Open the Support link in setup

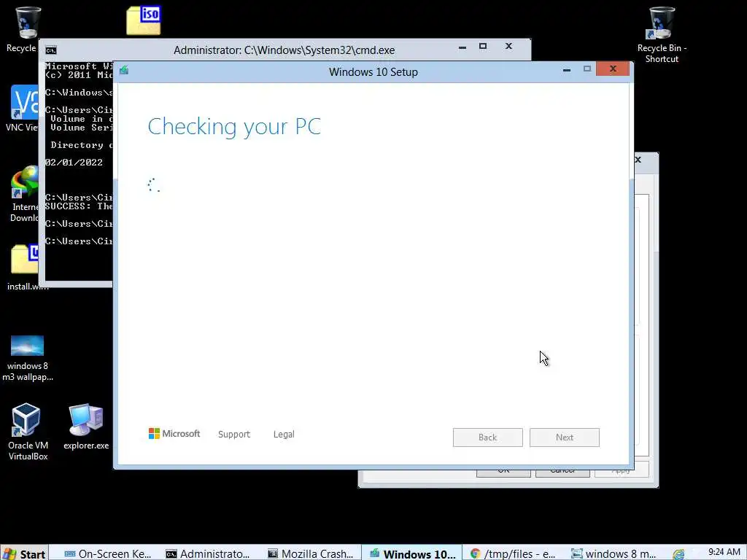tap(234, 435)
